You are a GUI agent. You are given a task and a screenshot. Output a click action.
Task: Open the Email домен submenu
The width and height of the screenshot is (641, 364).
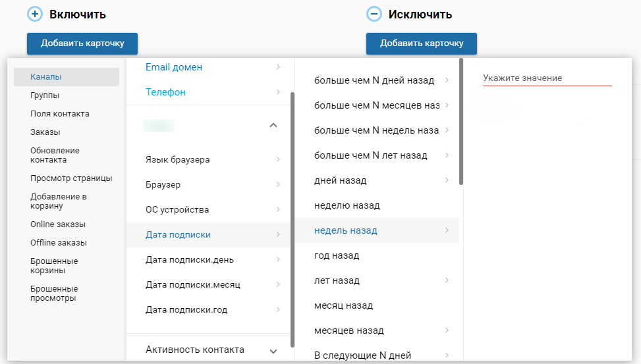pyautogui.click(x=279, y=67)
